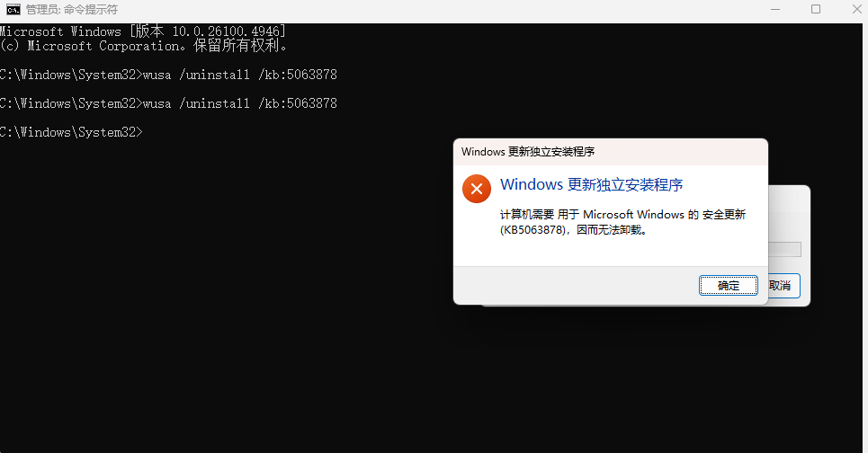Click the blue 'Windows 更新独立安装程序' heading
This screenshot has width=868, height=453.
[x=591, y=185]
